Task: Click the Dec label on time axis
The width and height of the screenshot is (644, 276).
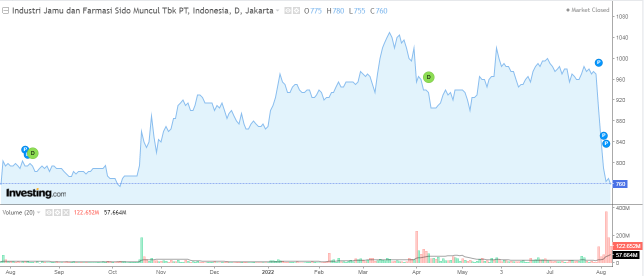Action: [214, 272]
